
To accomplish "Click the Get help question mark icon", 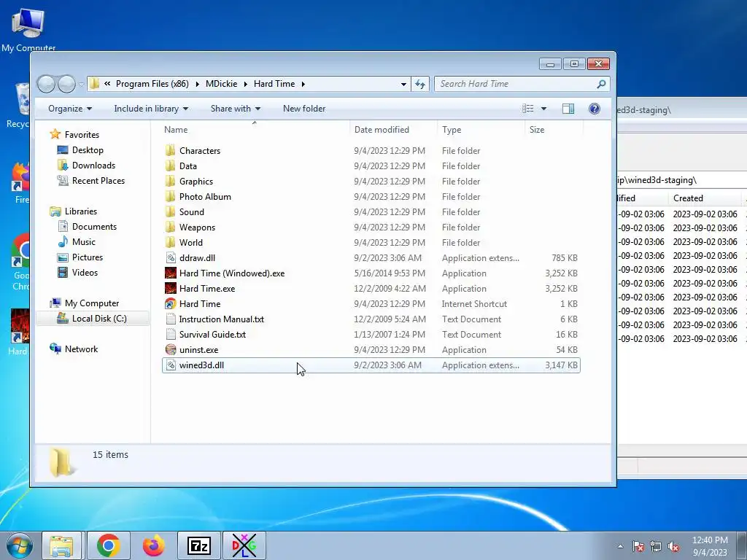I will click(x=594, y=109).
